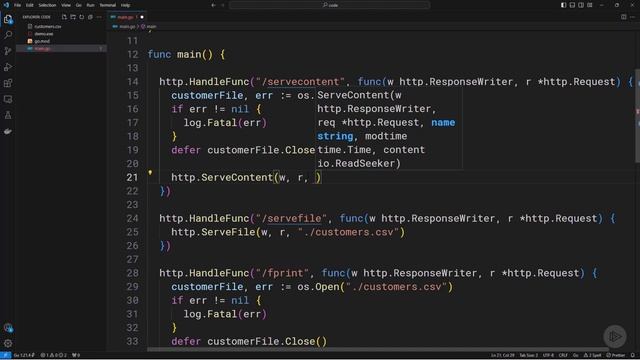Viewport: 640px width, 360px height.
Task: Collapse all folders in Explorer
Action: [x=90, y=17]
